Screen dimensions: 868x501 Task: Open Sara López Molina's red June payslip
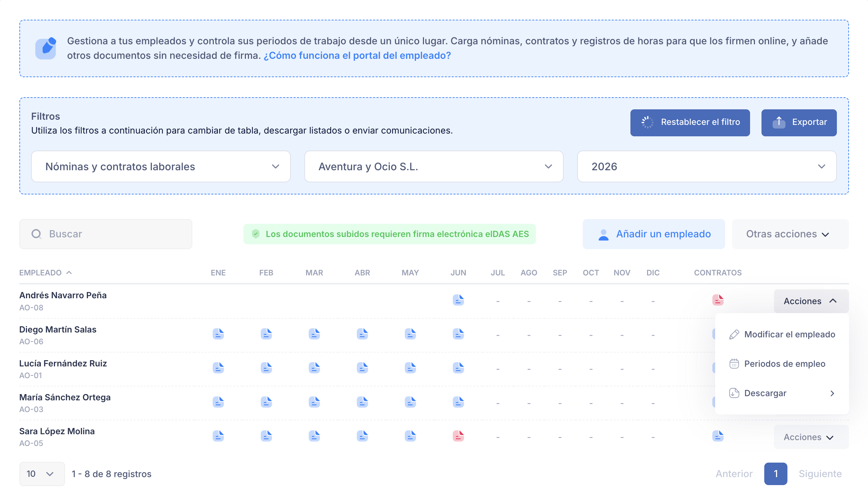(x=458, y=436)
